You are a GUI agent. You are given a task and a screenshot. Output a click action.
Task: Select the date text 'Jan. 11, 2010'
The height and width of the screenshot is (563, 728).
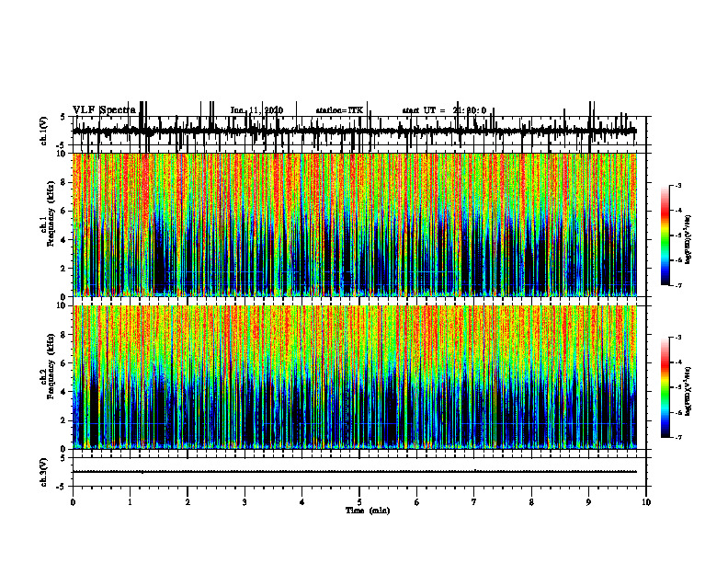256,110
